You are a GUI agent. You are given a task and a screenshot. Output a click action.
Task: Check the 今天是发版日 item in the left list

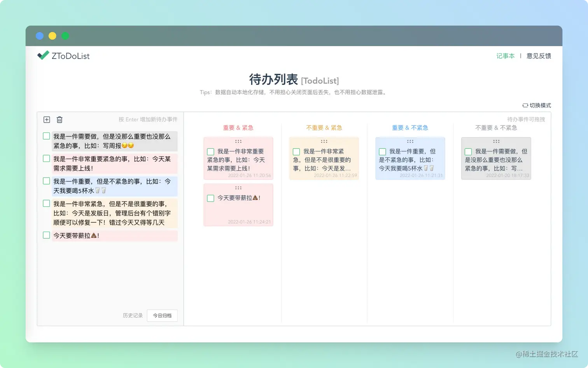point(46,203)
